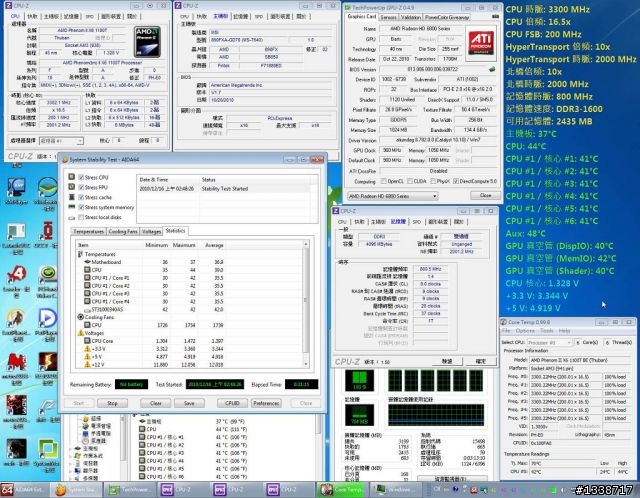640x498 pixels.
Task: Click the Cooling Fans group fan icon
Action: coord(80,317)
